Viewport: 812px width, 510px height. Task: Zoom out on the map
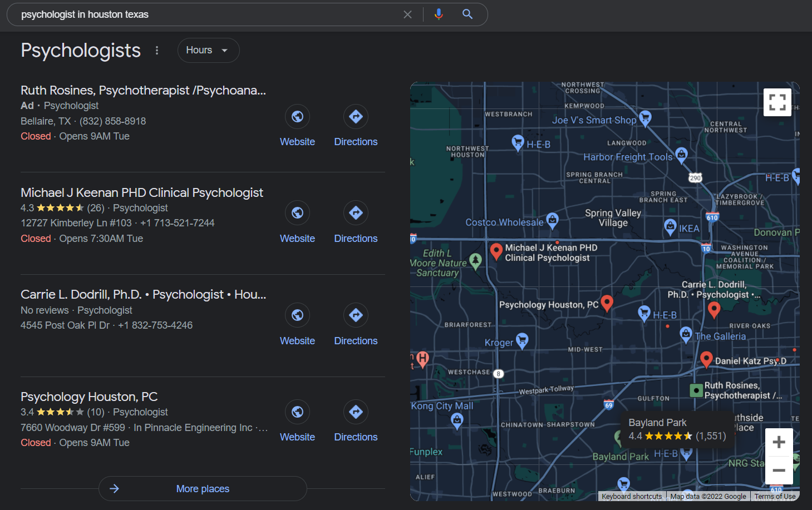point(779,471)
